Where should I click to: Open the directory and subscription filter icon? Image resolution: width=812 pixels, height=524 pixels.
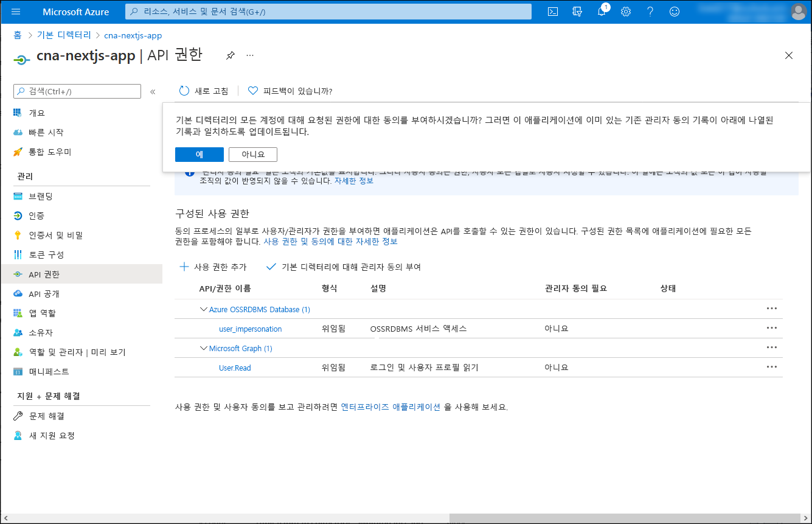click(x=577, y=12)
